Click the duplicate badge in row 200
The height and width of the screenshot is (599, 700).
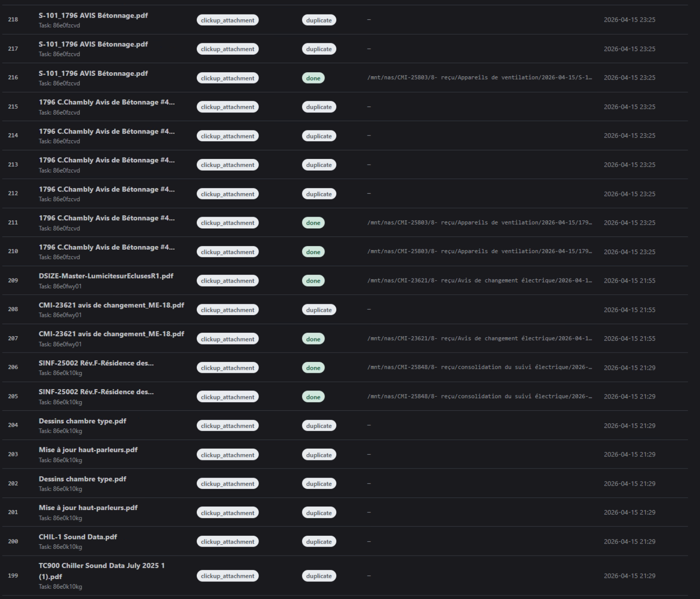click(x=319, y=542)
